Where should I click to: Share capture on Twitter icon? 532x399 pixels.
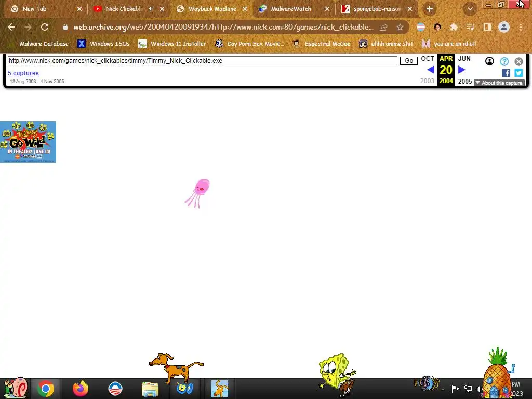click(x=518, y=73)
